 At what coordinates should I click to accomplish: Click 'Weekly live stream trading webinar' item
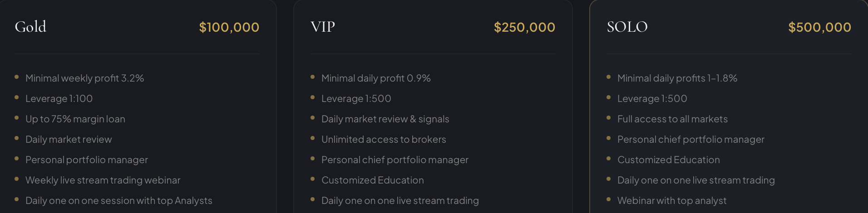pyautogui.click(x=103, y=180)
